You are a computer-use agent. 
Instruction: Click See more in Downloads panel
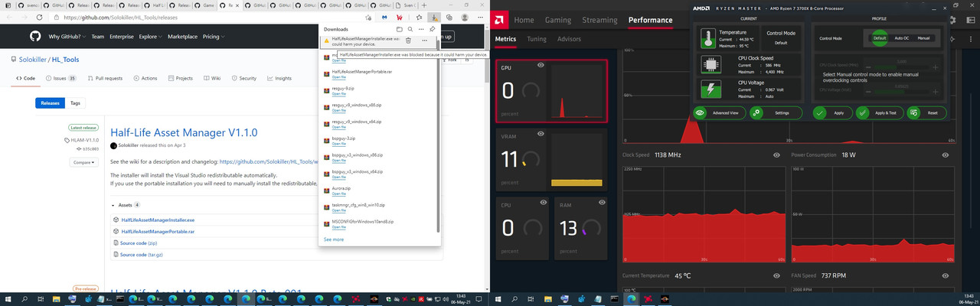click(334, 239)
